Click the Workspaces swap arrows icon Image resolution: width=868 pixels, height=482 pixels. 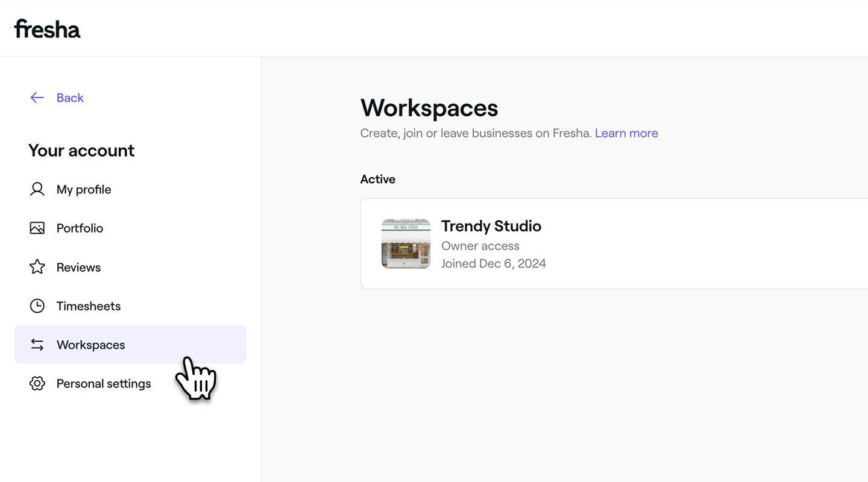pos(37,345)
